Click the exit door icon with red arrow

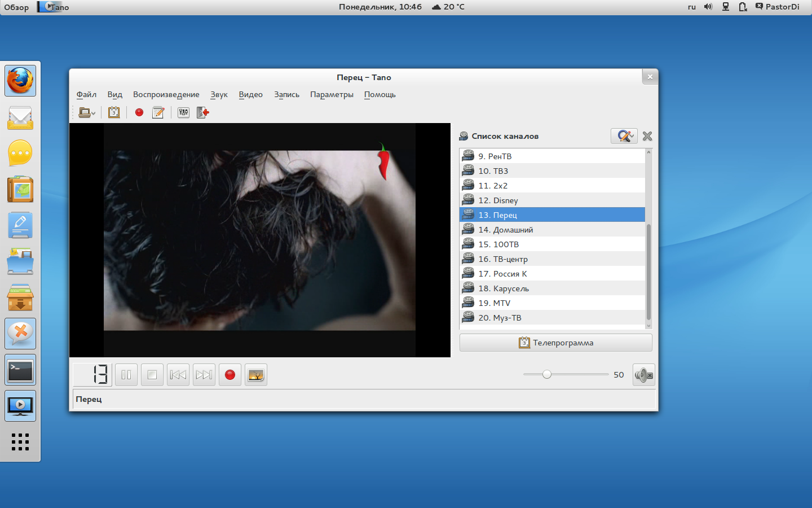tap(203, 112)
